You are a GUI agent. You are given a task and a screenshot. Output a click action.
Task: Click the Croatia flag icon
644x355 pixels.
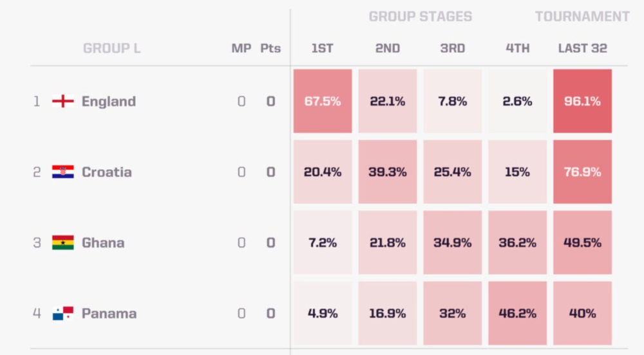point(63,172)
